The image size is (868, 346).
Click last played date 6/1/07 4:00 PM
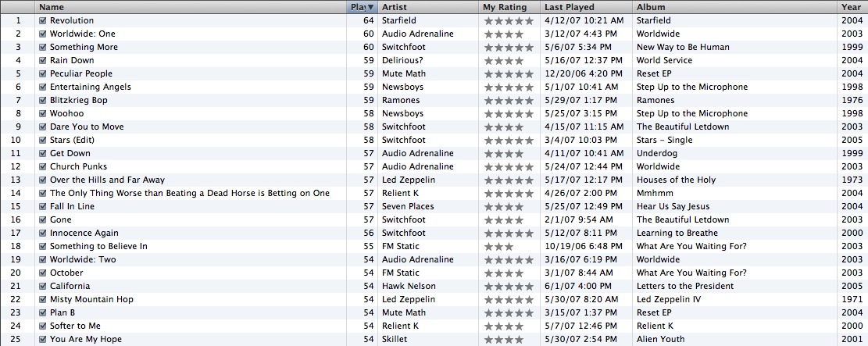pos(578,286)
